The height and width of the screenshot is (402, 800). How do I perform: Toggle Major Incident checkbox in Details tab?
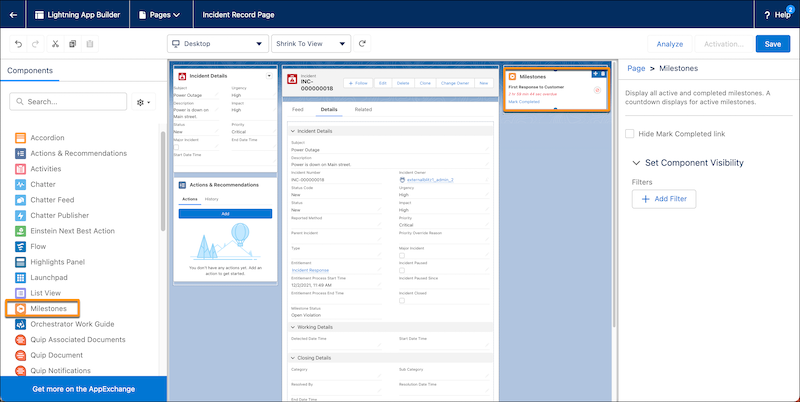pos(402,255)
